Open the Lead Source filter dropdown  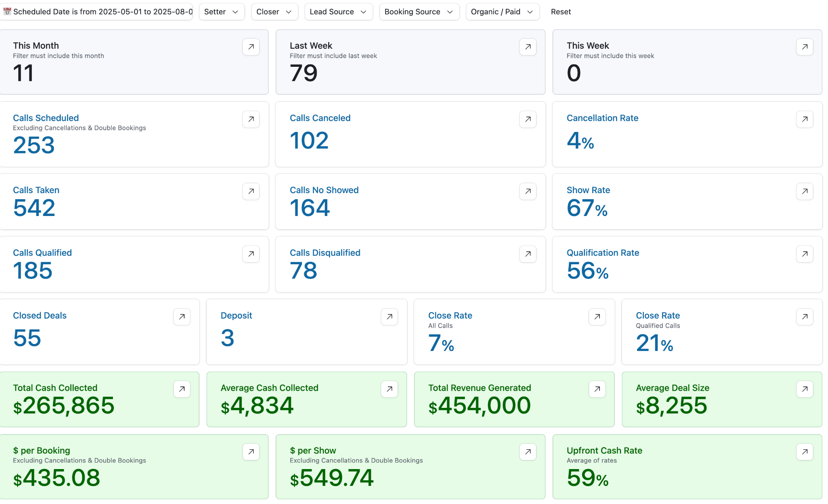(339, 12)
